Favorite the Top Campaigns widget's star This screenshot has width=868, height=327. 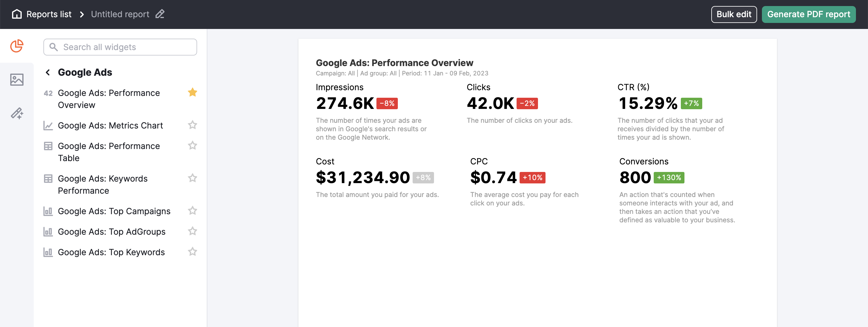[x=192, y=211]
